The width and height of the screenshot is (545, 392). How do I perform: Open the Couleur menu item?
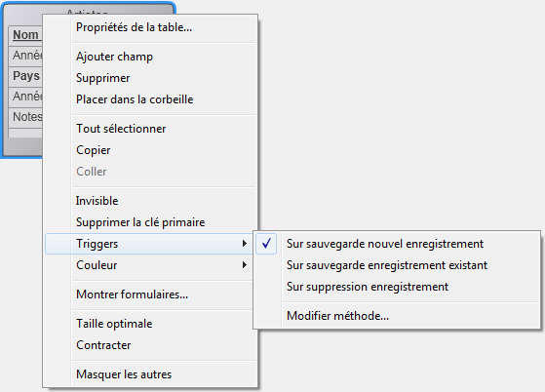click(x=150, y=265)
